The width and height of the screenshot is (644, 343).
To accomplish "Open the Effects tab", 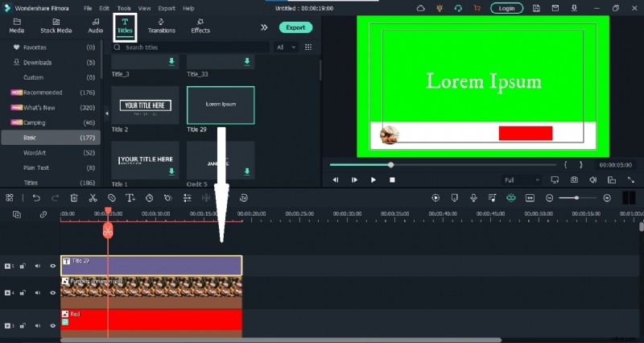I will 200,26.
